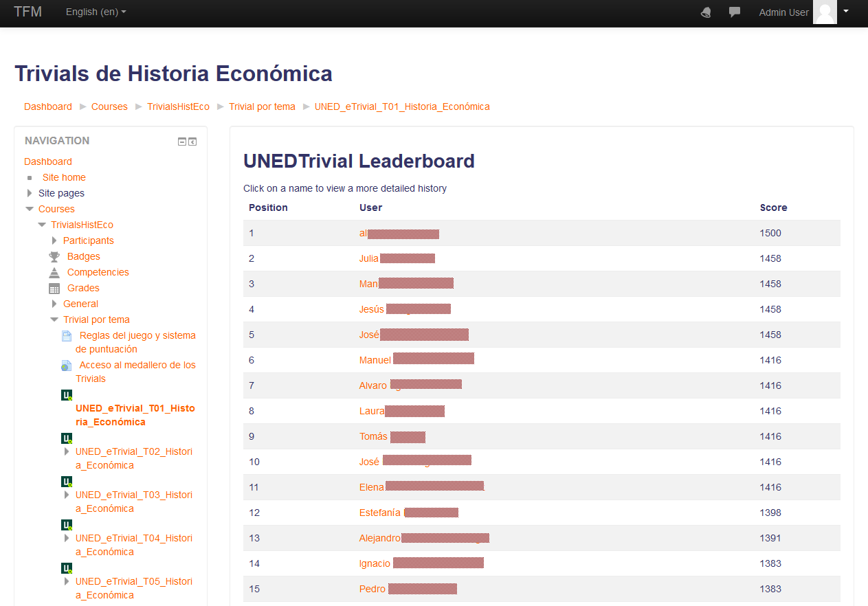868x606 pixels.
Task: Click the Reglas del juego document icon
Action: (x=67, y=336)
